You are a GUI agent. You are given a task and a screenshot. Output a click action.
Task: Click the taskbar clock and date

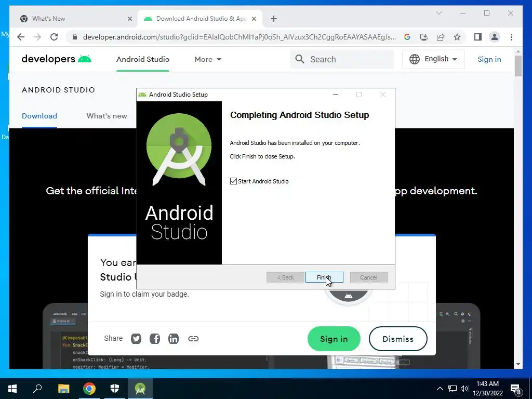(x=487, y=389)
